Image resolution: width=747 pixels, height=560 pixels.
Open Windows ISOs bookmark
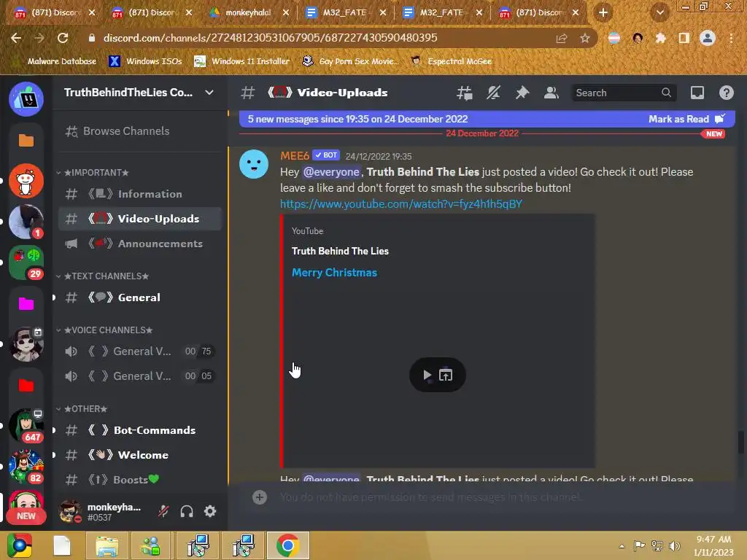point(146,61)
